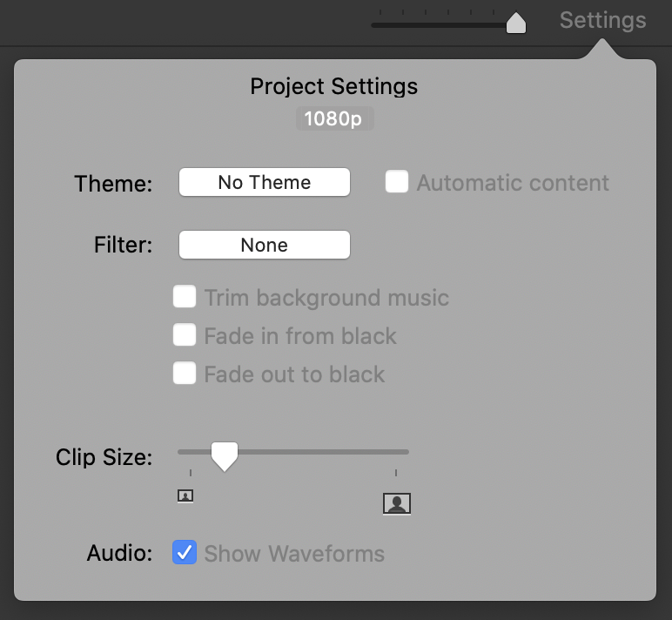This screenshot has width=672, height=620.
Task: Click the Clip Size slider handle
Action: (225, 455)
